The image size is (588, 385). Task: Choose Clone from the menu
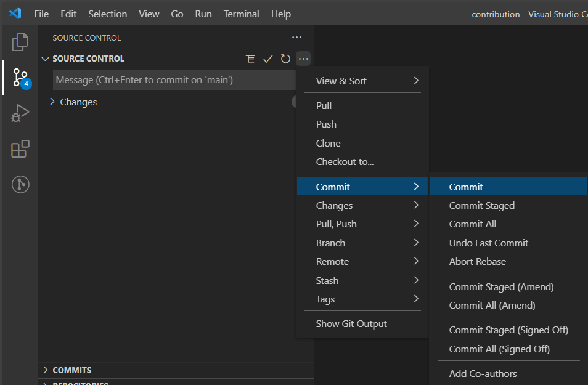tap(362, 143)
